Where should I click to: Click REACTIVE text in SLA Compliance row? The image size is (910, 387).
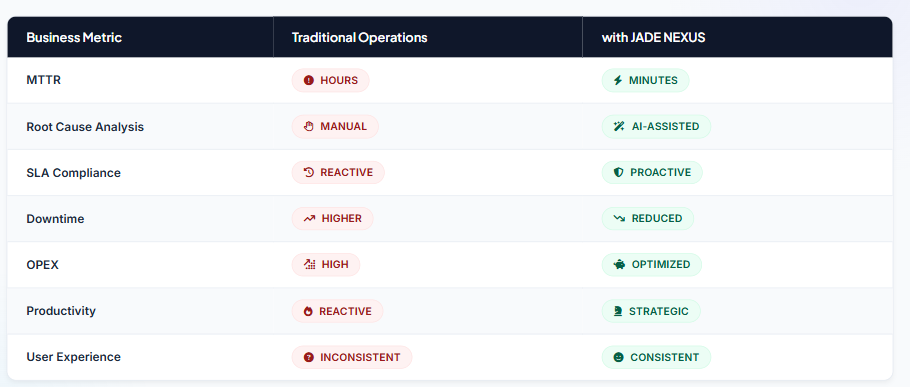pos(346,172)
